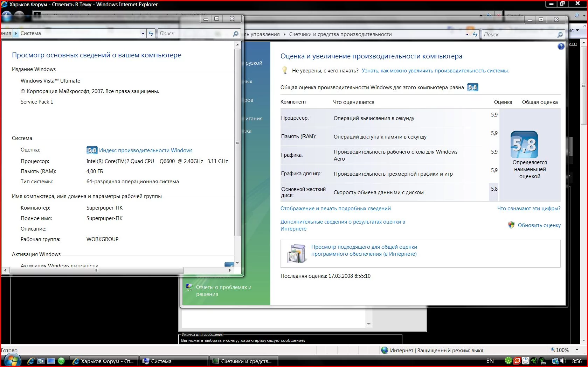The image size is (588, 367).
Task: Click the WORKGROUP value
Action: [x=103, y=239]
